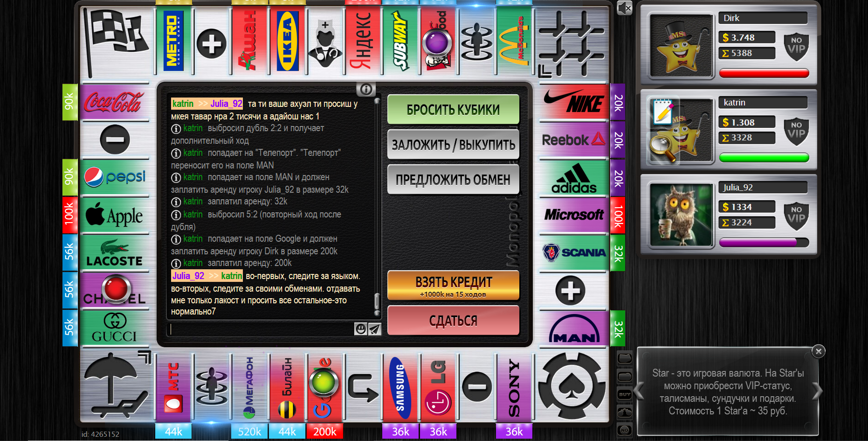Click Заложить / Выкупить button

pyautogui.click(x=453, y=145)
